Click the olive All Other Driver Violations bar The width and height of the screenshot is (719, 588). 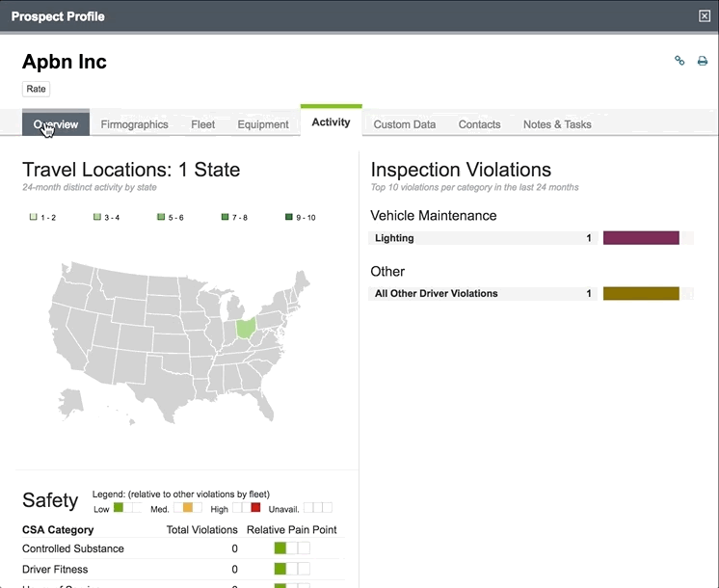[x=641, y=294]
